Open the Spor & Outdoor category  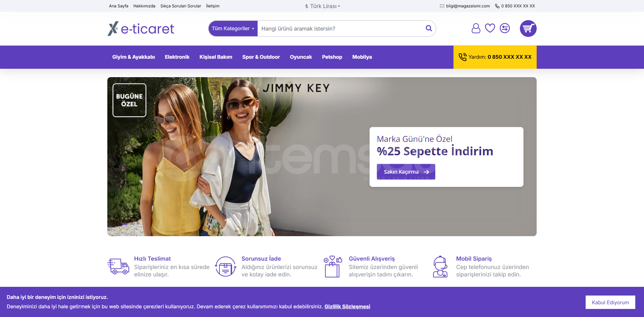click(x=261, y=57)
